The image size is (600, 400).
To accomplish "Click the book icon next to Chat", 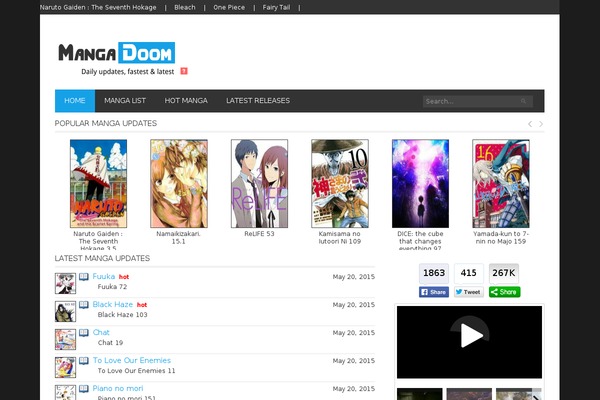I will click(x=84, y=333).
